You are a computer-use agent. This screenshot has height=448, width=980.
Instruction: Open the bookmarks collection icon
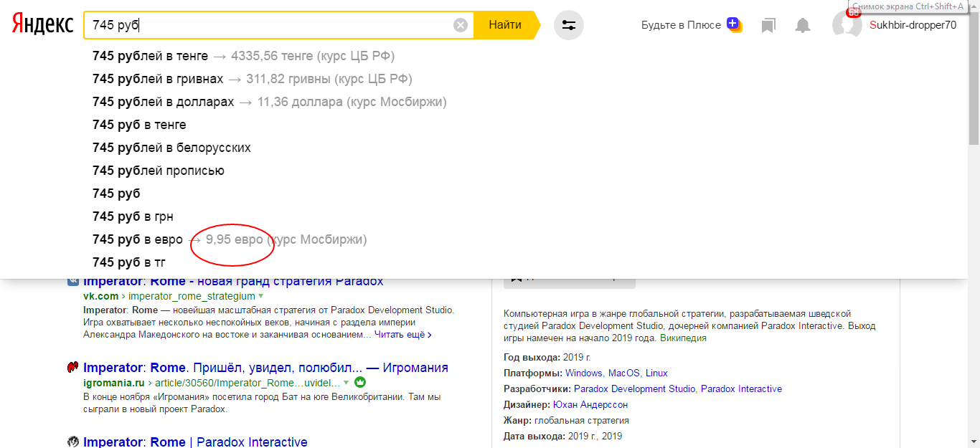tap(768, 26)
